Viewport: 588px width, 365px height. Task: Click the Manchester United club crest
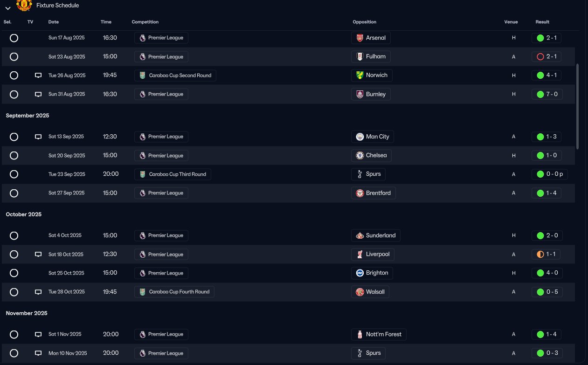(x=24, y=5)
